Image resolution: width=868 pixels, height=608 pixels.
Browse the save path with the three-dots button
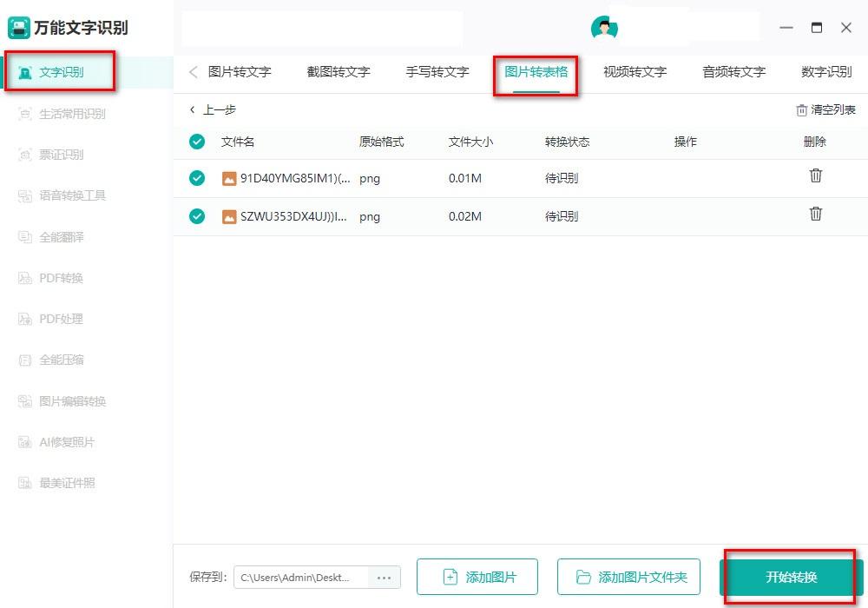(384, 578)
